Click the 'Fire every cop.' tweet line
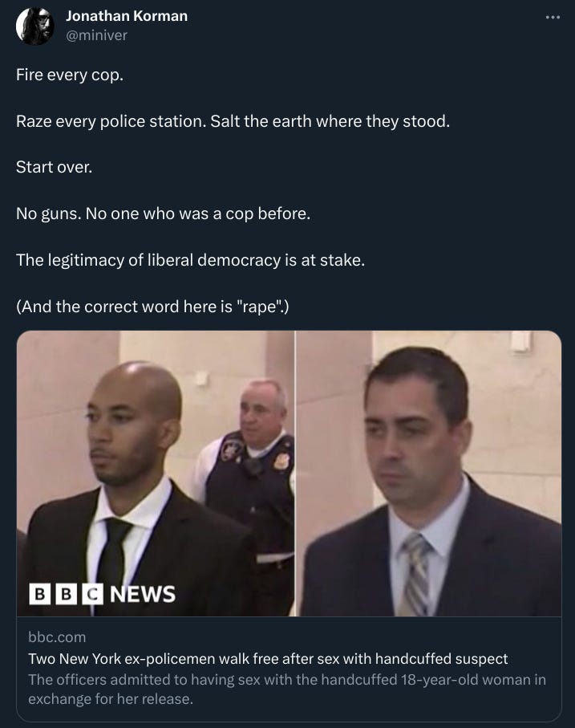Image resolution: width=575 pixels, height=728 pixels. (70, 75)
